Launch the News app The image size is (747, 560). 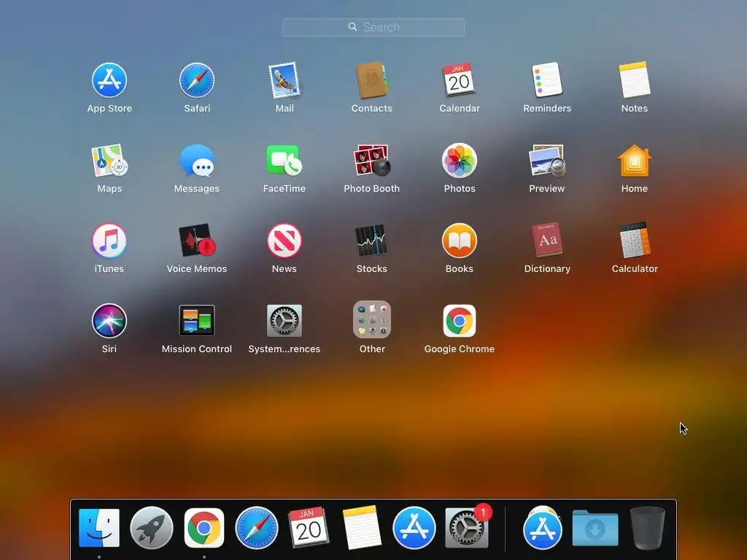(x=285, y=241)
